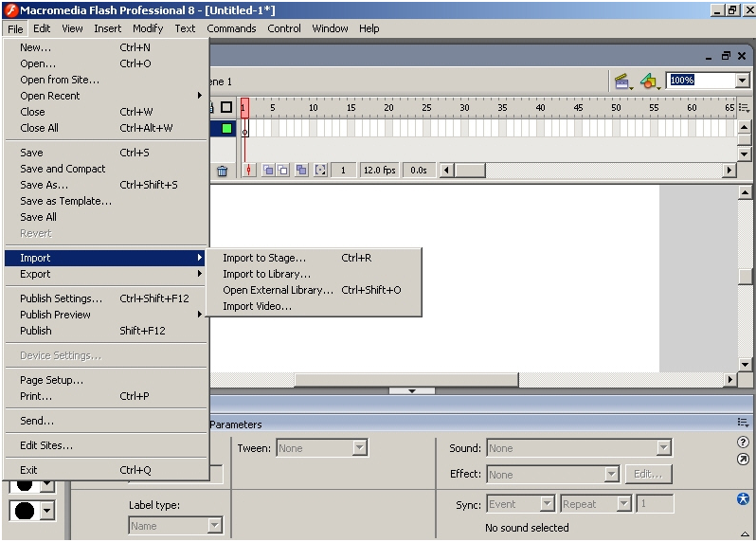756x542 pixels.
Task: Click Exit in the File menu
Action: coord(105,470)
